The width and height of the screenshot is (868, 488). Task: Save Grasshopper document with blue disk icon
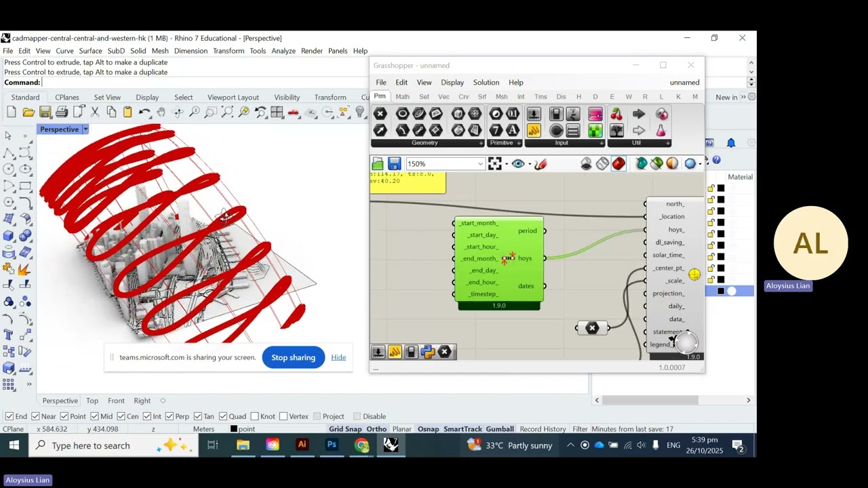click(x=394, y=163)
